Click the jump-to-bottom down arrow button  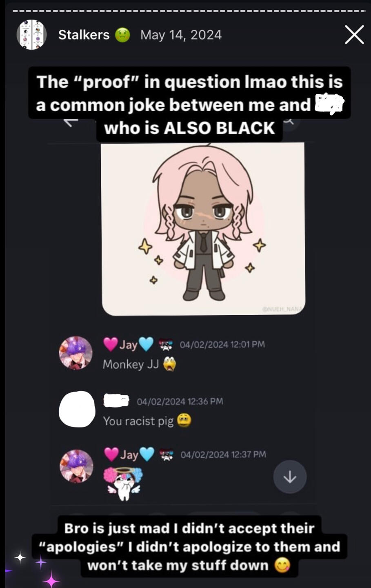point(290,477)
